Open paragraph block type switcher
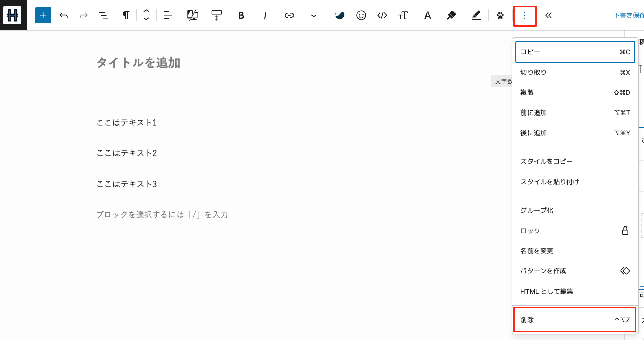 (x=126, y=15)
